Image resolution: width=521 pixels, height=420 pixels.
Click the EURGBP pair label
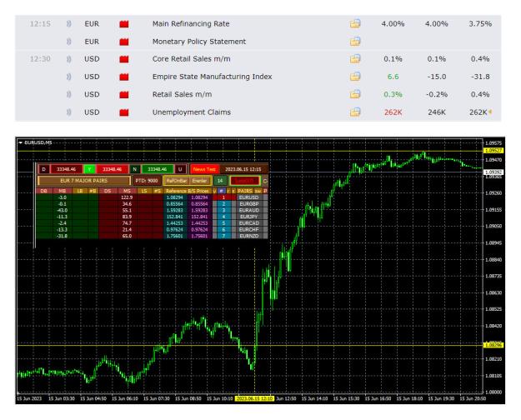click(249, 203)
